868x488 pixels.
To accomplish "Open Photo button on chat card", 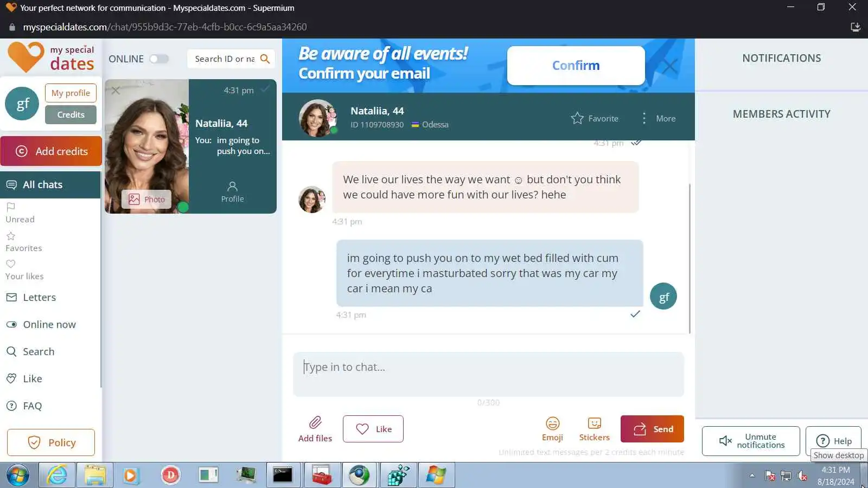I will coord(146,200).
